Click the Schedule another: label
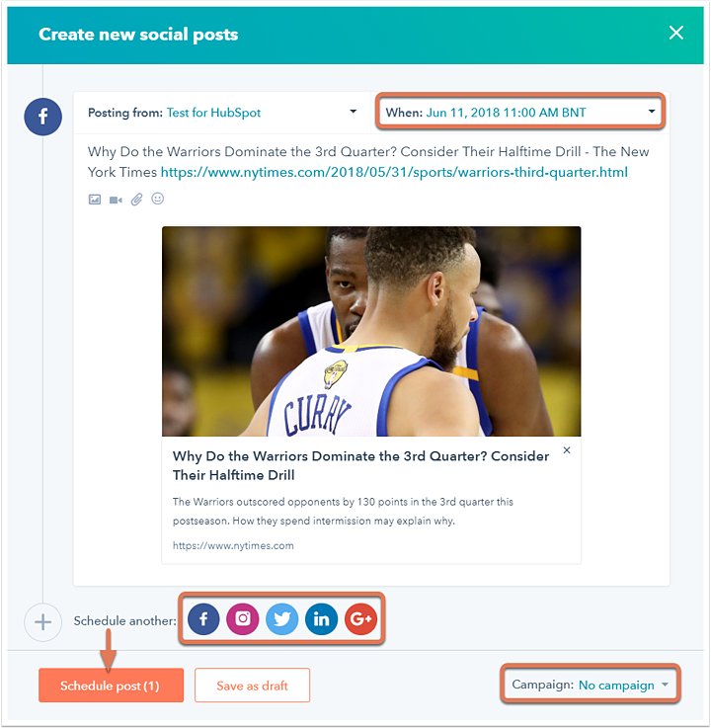 click(124, 620)
